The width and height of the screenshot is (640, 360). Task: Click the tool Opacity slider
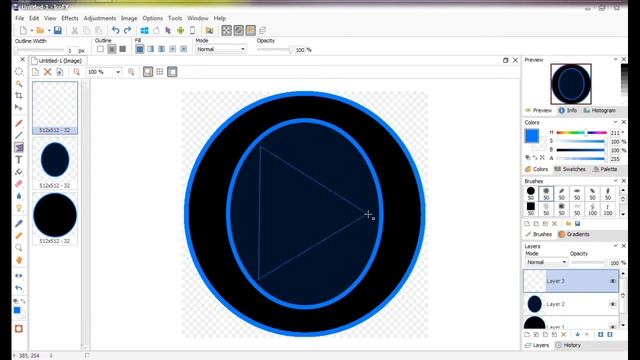(275, 49)
